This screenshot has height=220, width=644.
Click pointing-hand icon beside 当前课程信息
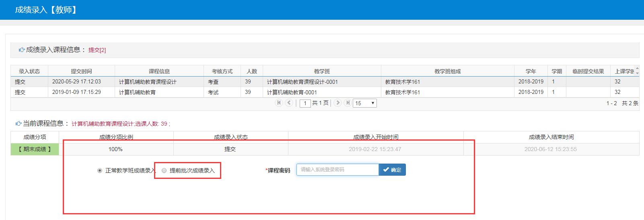click(19, 124)
